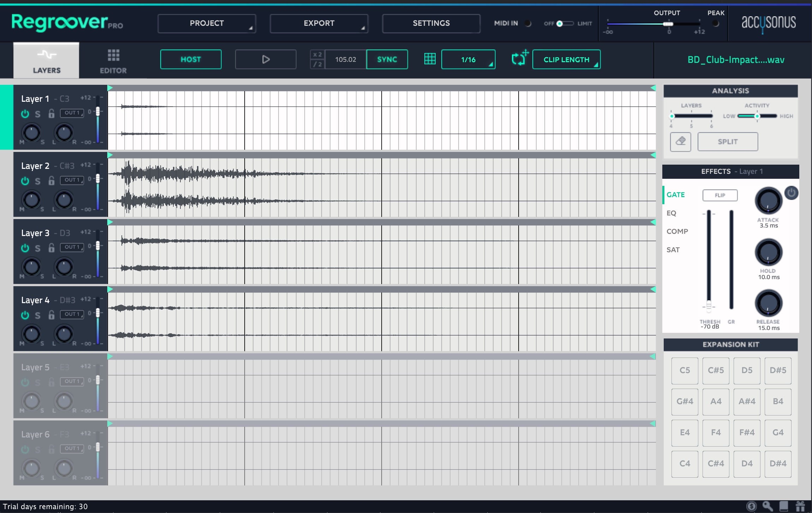Toggle Layer 2 power icon
The height and width of the screenshot is (513, 812).
click(25, 181)
